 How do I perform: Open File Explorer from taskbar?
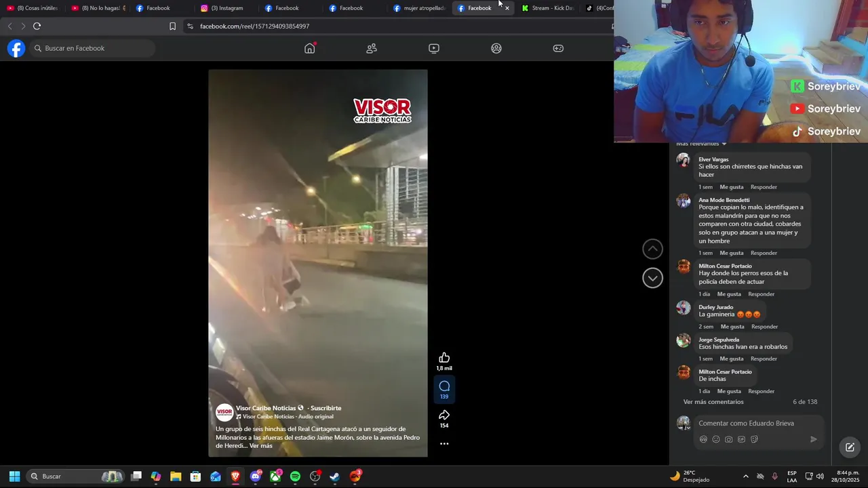[x=176, y=476]
